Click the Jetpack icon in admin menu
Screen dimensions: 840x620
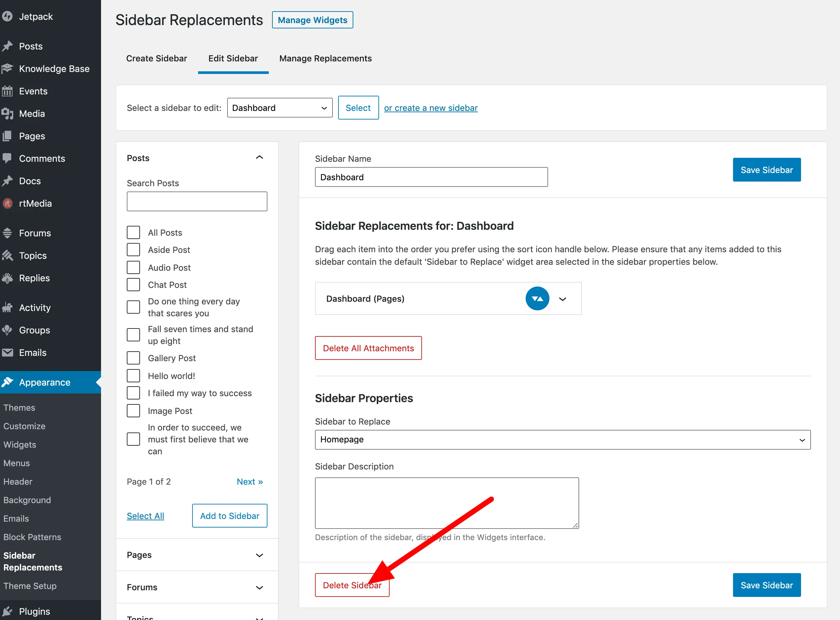(x=7, y=17)
